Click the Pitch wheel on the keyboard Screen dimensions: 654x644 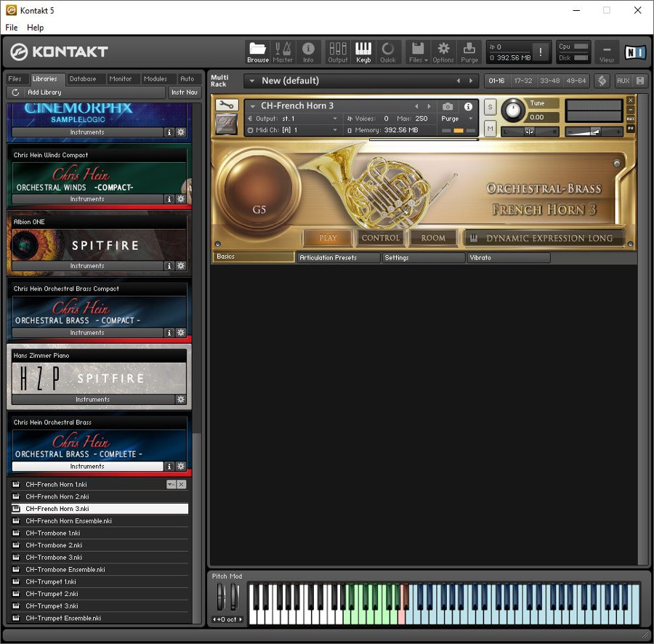point(220,597)
